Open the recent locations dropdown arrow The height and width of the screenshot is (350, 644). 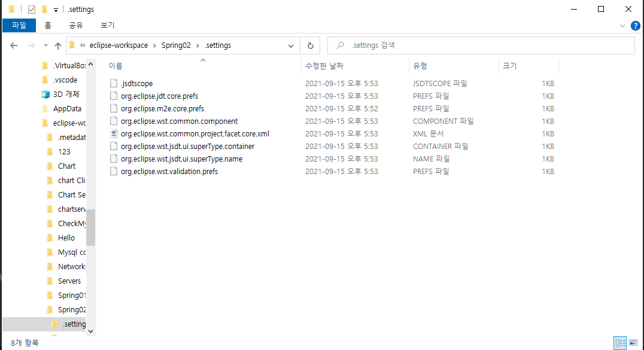45,45
